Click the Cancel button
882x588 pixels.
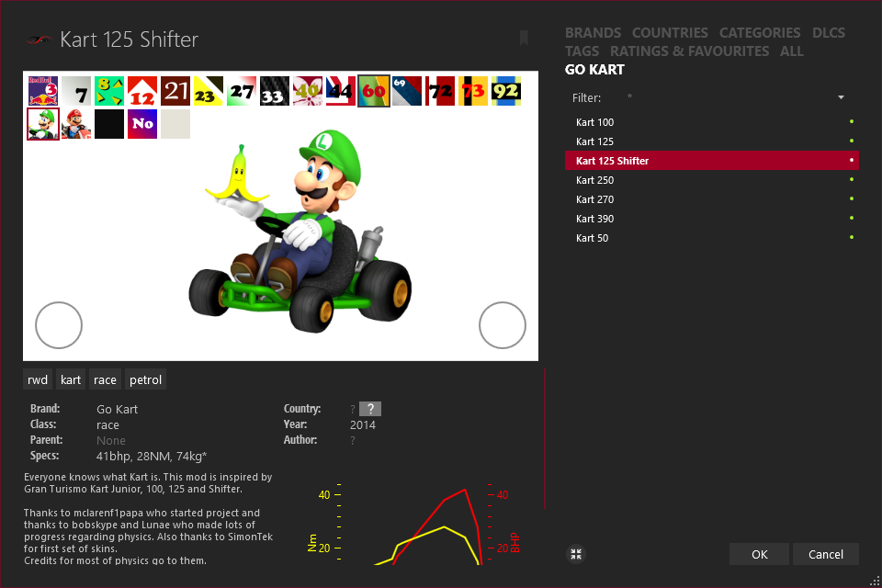[x=825, y=554]
